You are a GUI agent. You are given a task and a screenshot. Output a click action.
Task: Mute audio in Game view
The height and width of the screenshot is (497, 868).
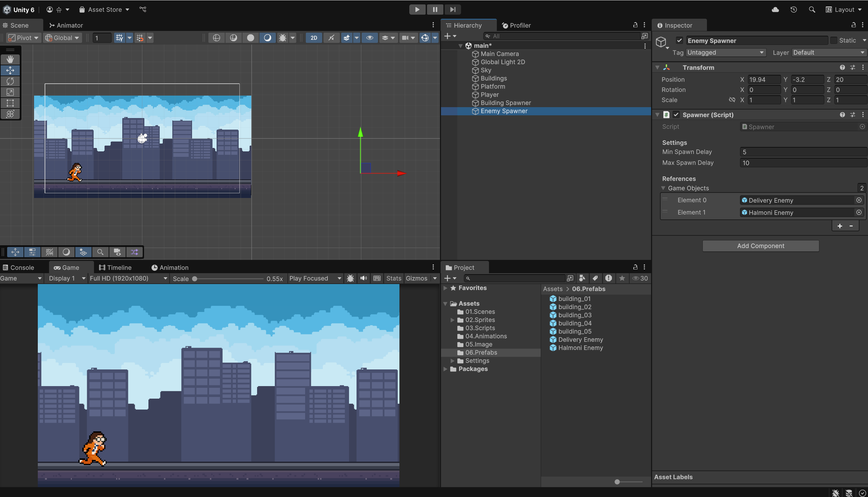tap(363, 278)
